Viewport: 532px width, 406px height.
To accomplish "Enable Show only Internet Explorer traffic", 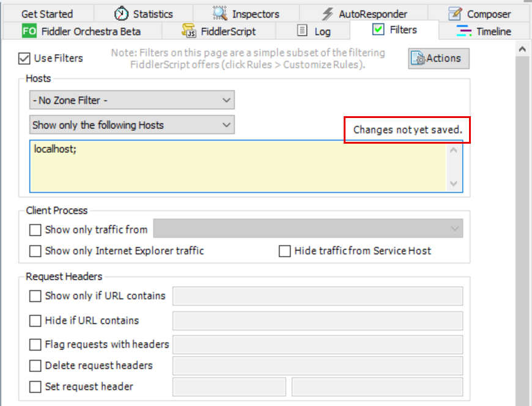I will [35, 251].
